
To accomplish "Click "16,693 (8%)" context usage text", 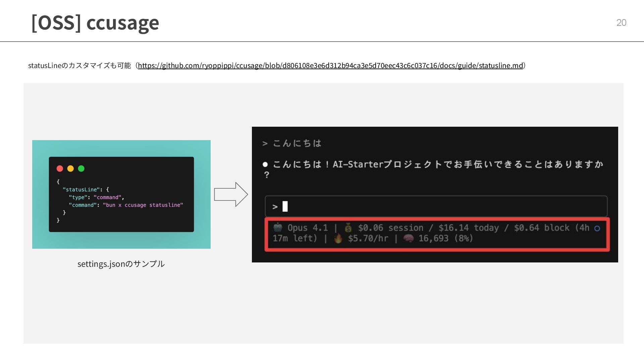I will coord(446,238).
